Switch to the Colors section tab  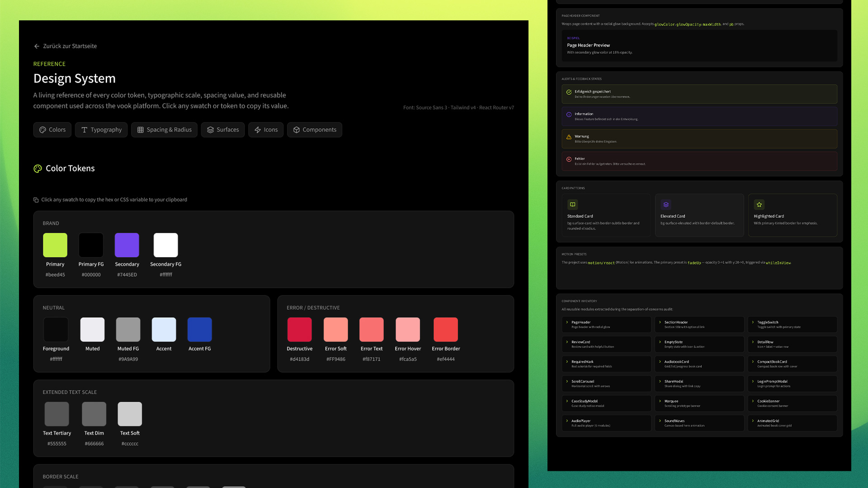[52, 130]
